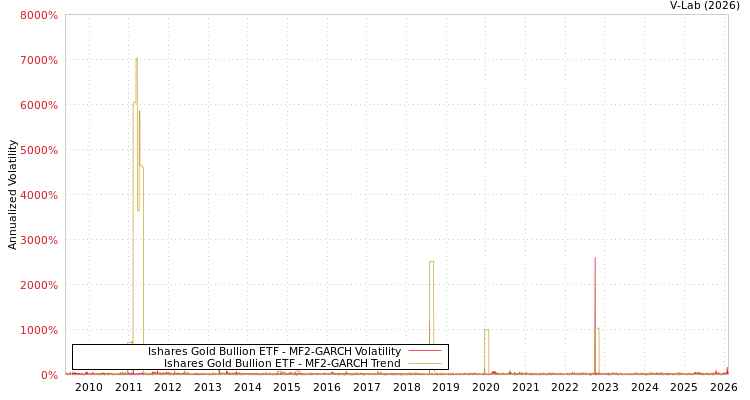Click the 7000% trend peak in 2011
The image size is (750, 400).
[x=136, y=59]
